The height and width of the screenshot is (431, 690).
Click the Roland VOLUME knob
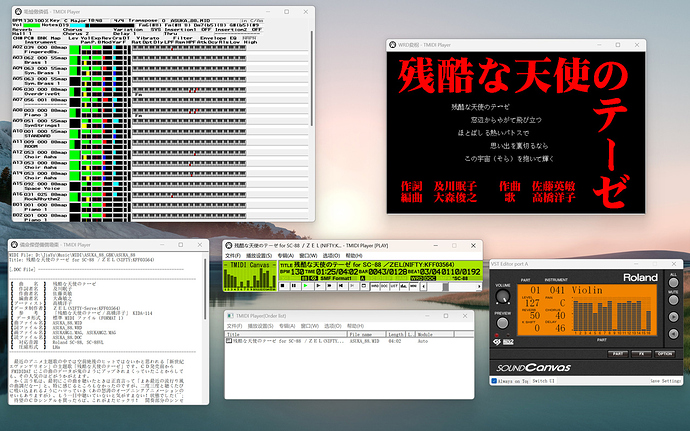503,297
